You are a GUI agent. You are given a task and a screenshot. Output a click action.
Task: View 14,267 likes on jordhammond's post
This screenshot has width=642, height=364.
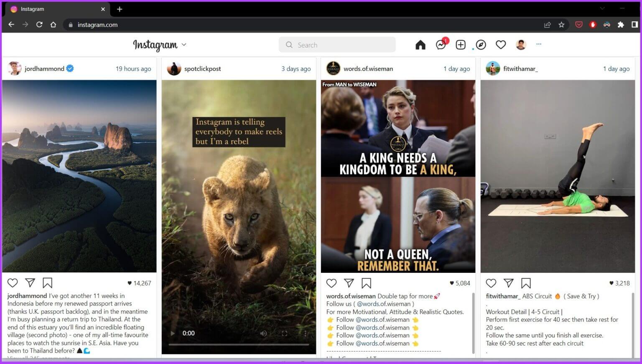tap(139, 283)
